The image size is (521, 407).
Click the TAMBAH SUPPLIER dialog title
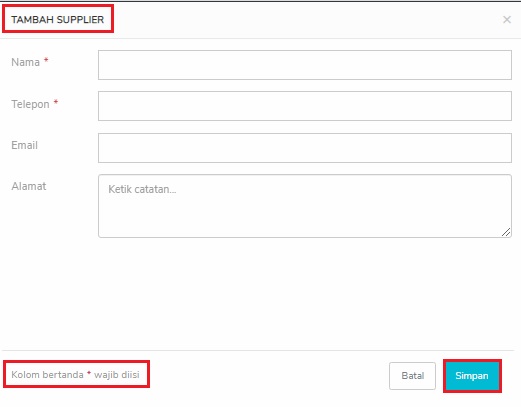pos(58,20)
